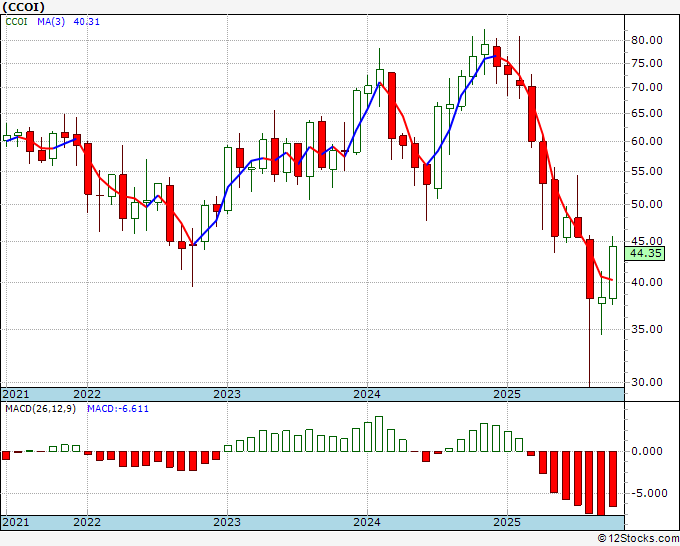Click the (CCOI) chart title
Image resolution: width=680 pixels, height=546 pixels.
click(23, 7)
